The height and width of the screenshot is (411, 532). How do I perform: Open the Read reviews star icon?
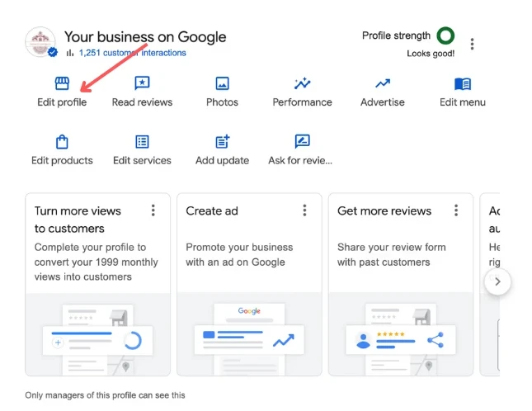coord(142,83)
